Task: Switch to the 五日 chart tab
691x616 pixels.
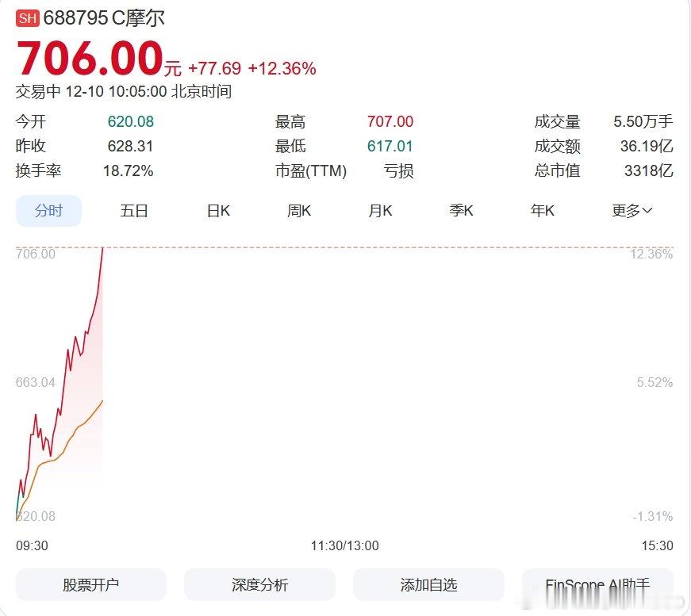Action: 133,211
